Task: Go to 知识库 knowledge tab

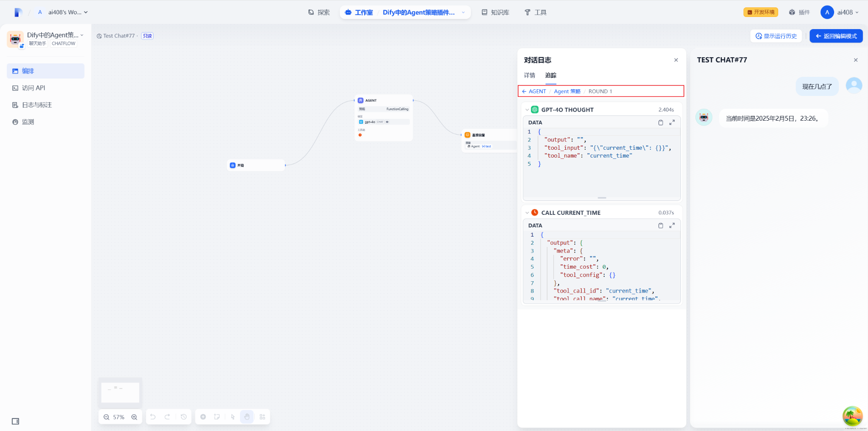Action: (496, 12)
